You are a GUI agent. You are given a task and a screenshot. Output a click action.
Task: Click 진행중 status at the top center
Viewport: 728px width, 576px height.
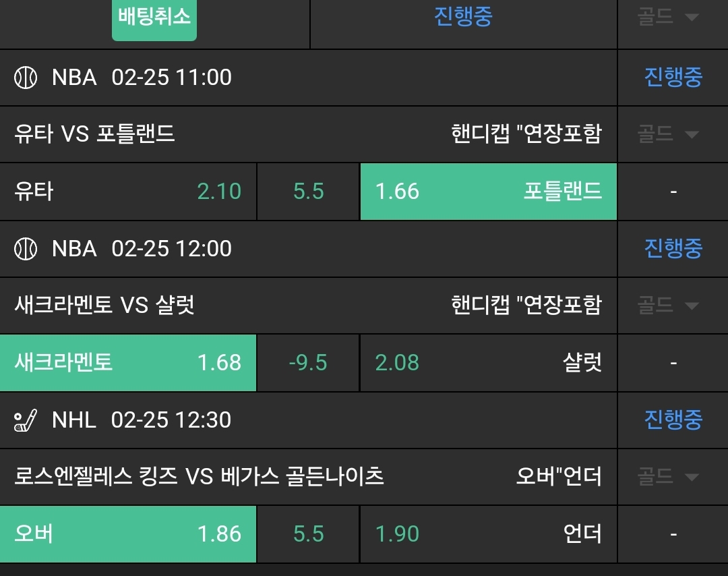463,18
